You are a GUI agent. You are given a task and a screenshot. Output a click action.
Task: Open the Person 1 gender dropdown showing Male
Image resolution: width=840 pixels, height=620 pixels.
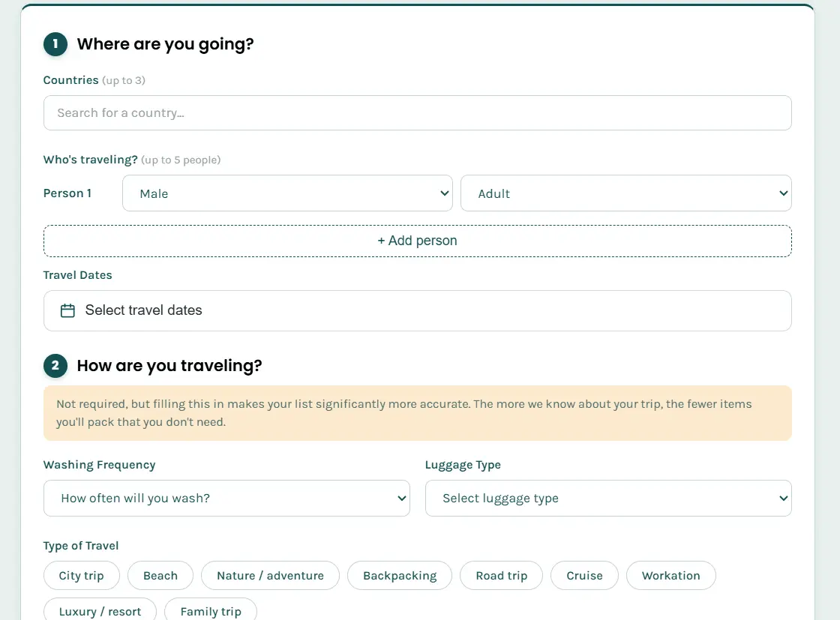[x=287, y=193]
